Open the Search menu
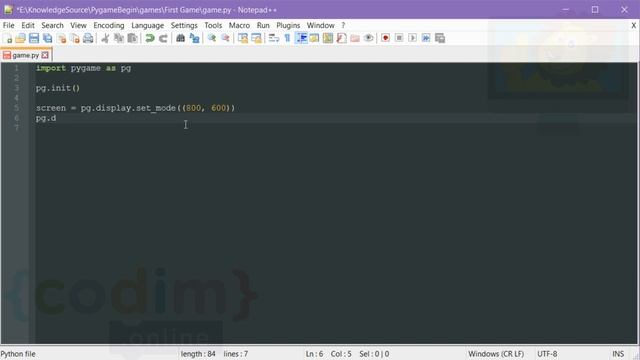Image resolution: width=640 pixels, height=360 pixels. [x=52, y=25]
